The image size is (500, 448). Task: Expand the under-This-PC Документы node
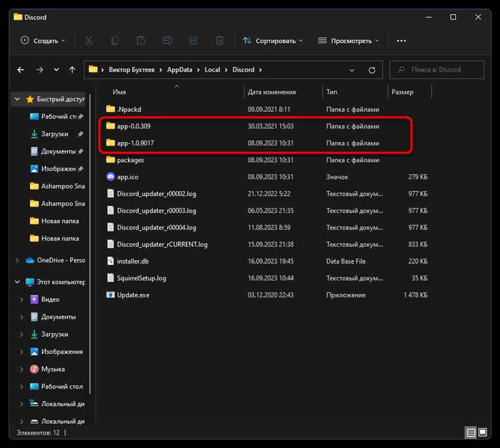point(21,317)
